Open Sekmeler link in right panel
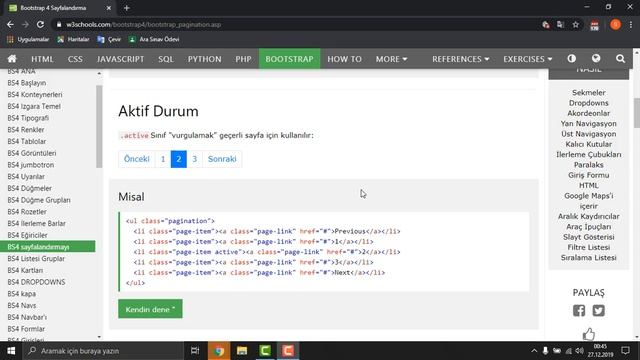The image size is (640, 360). pos(589,93)
